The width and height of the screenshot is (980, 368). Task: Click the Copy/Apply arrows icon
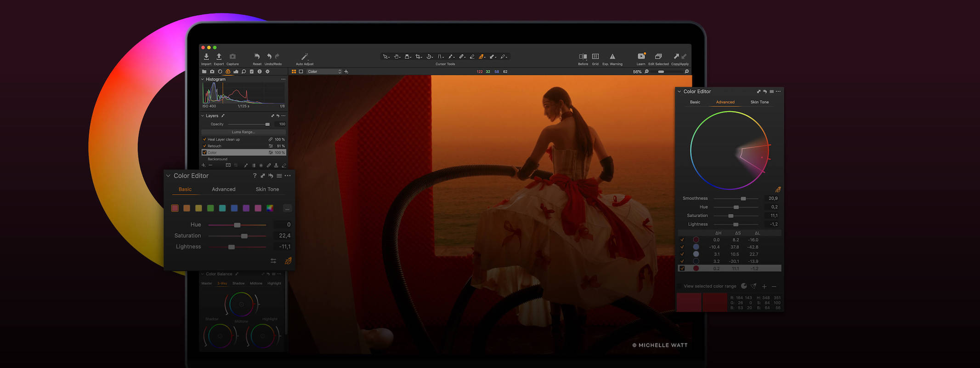click(x=680, y=57)
